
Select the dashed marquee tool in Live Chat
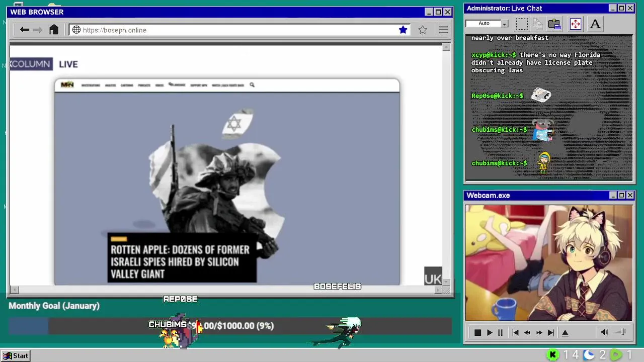522,24
